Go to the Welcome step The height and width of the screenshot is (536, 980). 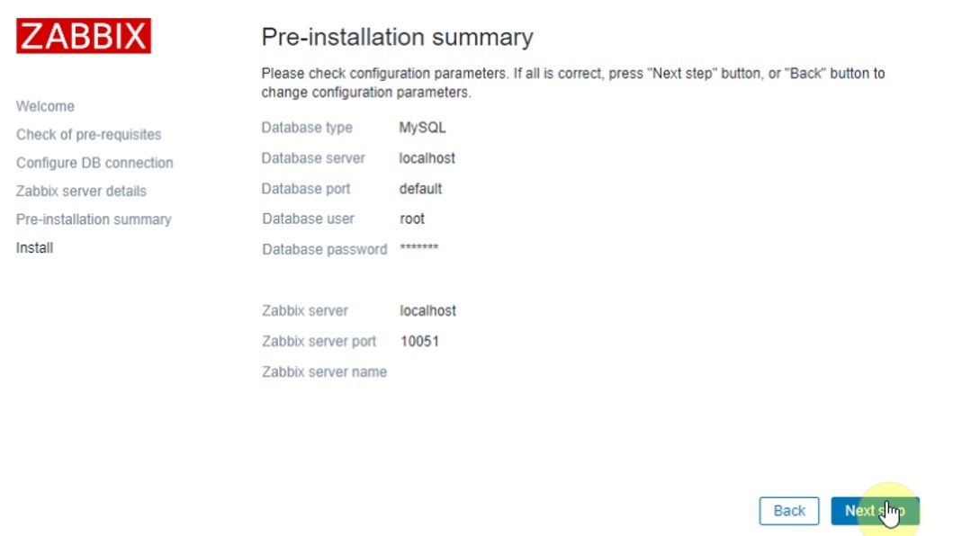pyautogui.click(x=45, y=106)
